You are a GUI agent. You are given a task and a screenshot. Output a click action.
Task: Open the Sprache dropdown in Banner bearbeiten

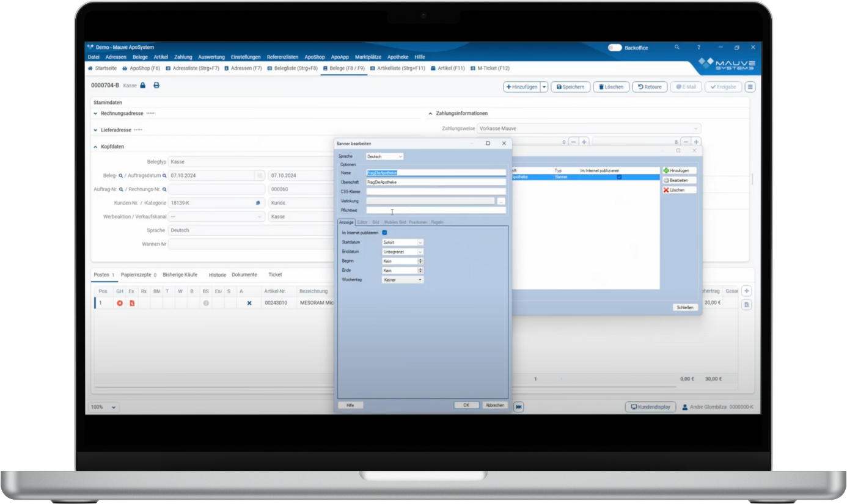(384, 156)
